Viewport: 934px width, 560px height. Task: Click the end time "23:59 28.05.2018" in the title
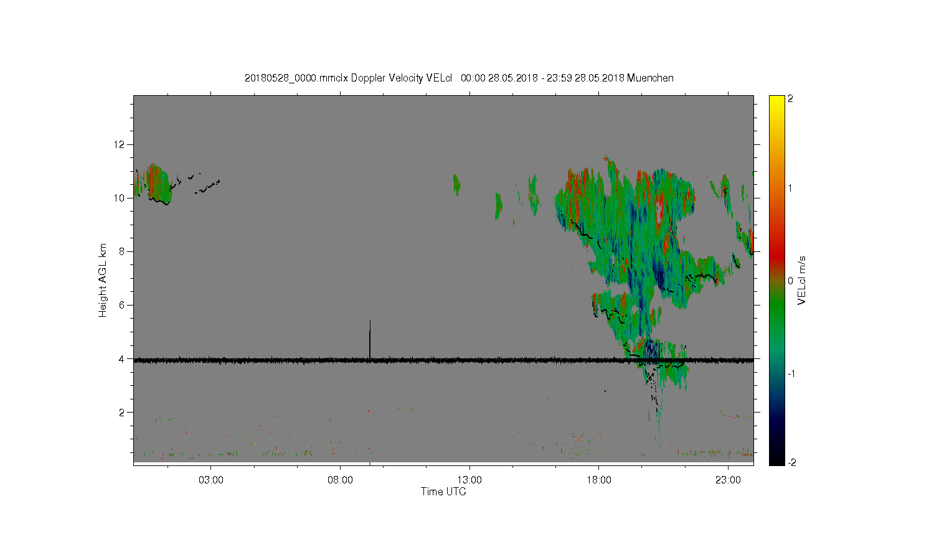(585, 78)
